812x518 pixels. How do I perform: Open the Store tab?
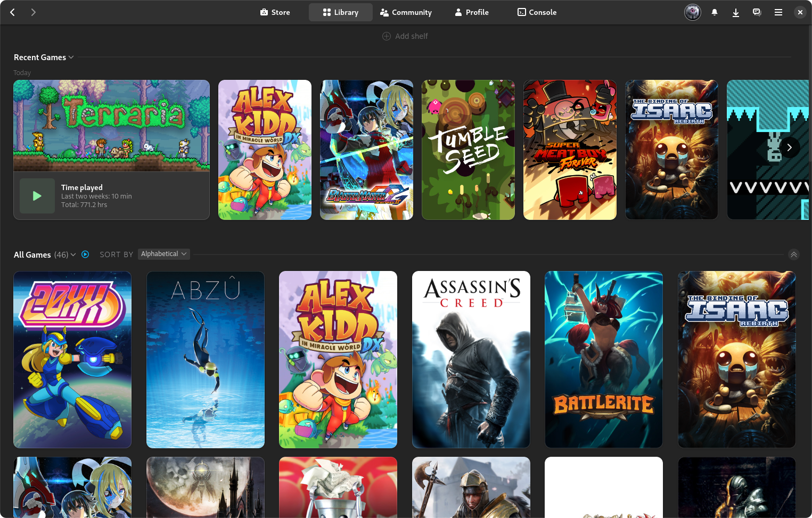(x=275, y=12)
